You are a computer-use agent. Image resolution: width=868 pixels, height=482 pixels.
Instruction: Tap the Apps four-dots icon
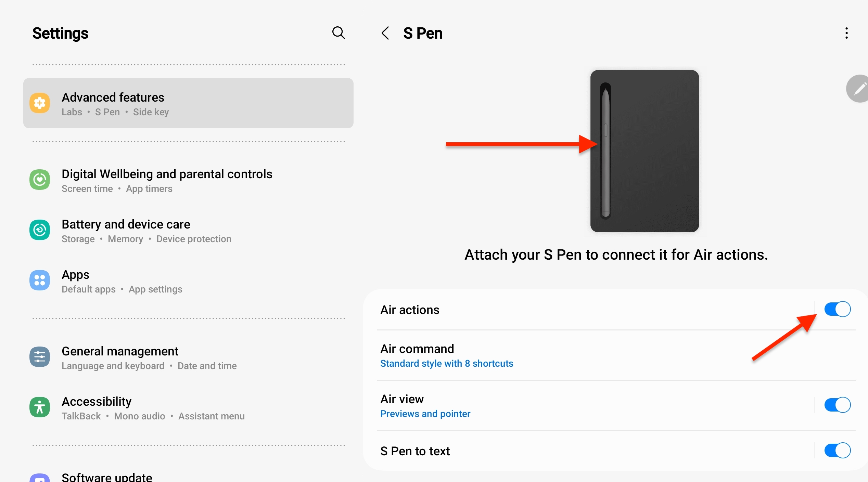point(40,280)
